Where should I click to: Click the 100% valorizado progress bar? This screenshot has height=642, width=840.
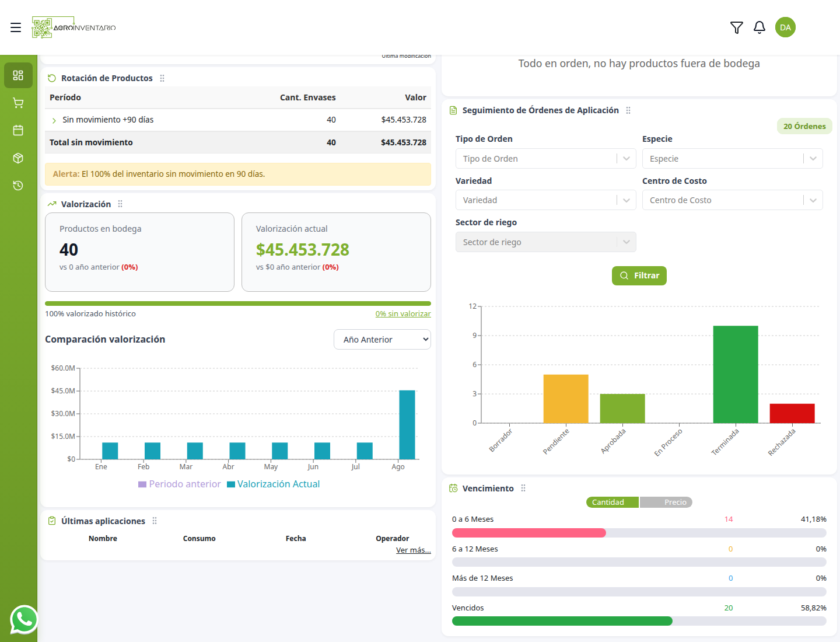tap(238, 303)
